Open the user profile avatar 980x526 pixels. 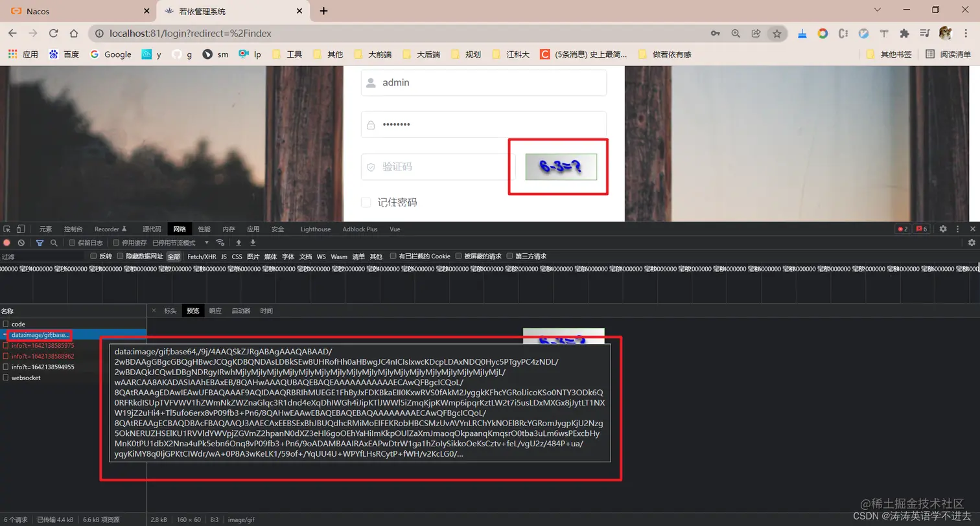[946, 33]
